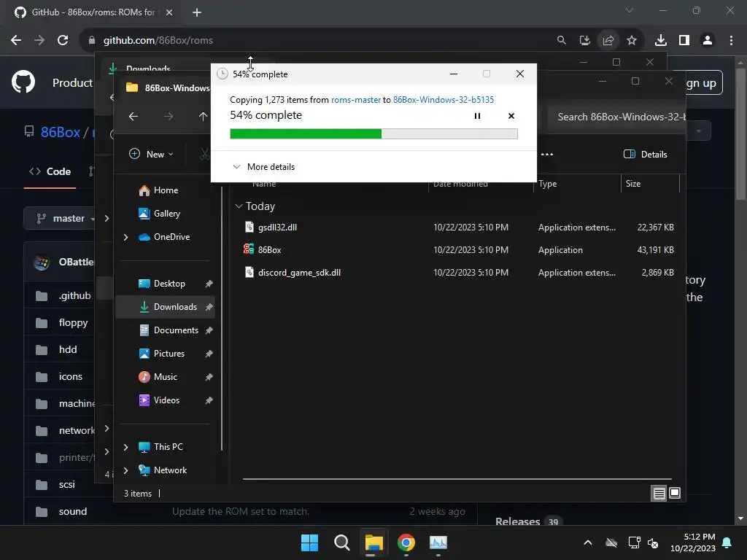The height and width of the screenshot is (560, 747).
Task: Click the 86Box-Windows-32-b5135 destination link
Action: pos(444,99)
